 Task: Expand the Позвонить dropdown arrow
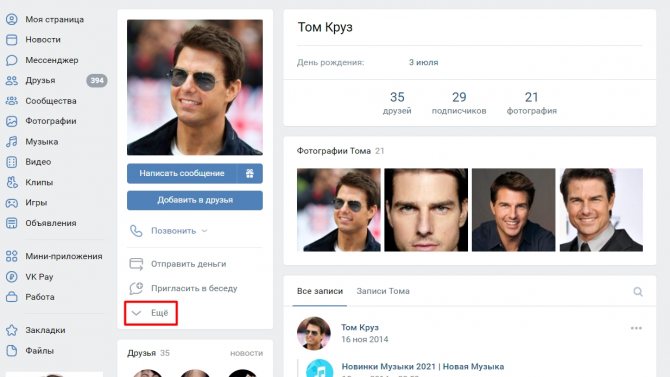pyautogui.click(x=204, y=231)
